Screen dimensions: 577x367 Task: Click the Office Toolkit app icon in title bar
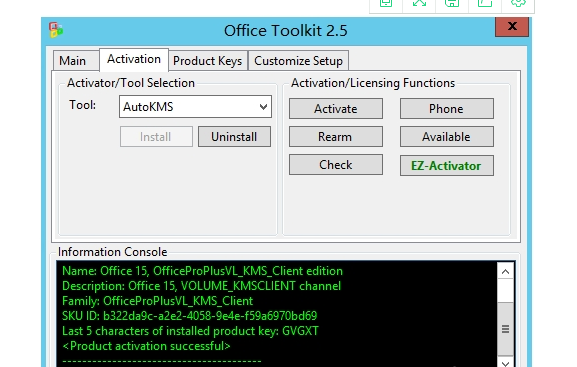coord(56,30)
